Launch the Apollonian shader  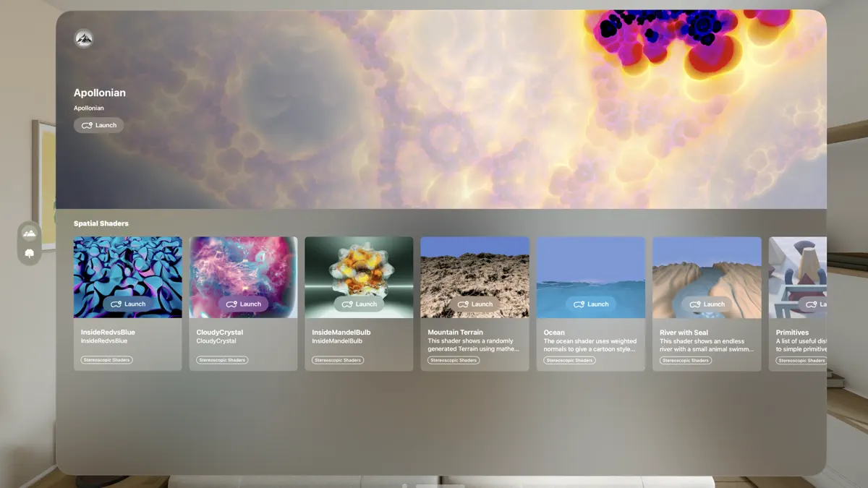click(98, 124)
